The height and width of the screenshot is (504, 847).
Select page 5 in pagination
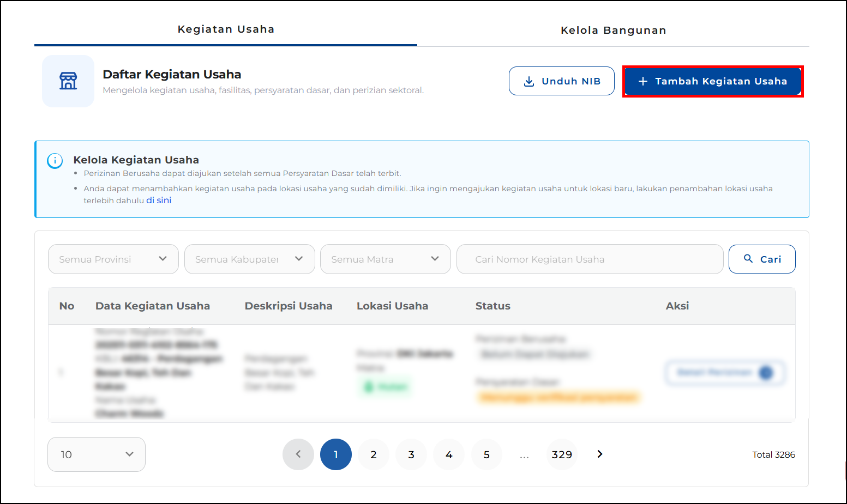pos(486,454)
